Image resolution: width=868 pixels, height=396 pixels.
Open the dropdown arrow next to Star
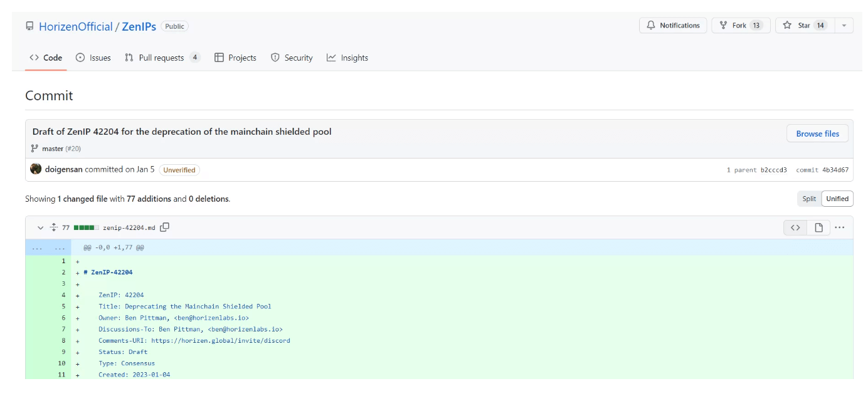(844, 26)
